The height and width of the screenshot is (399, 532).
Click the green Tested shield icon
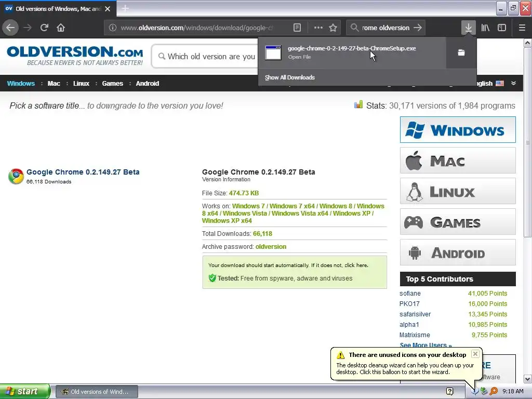[x=212, y=278]
